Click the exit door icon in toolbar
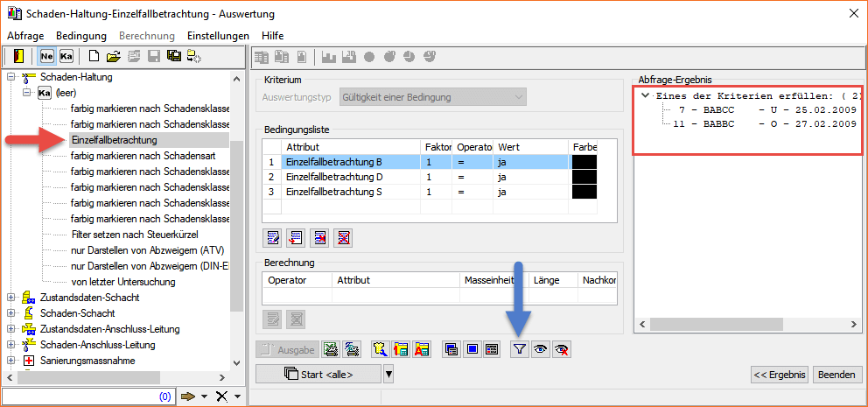The height and width of the screenshot is (407, 868). (x=18, y=57)
